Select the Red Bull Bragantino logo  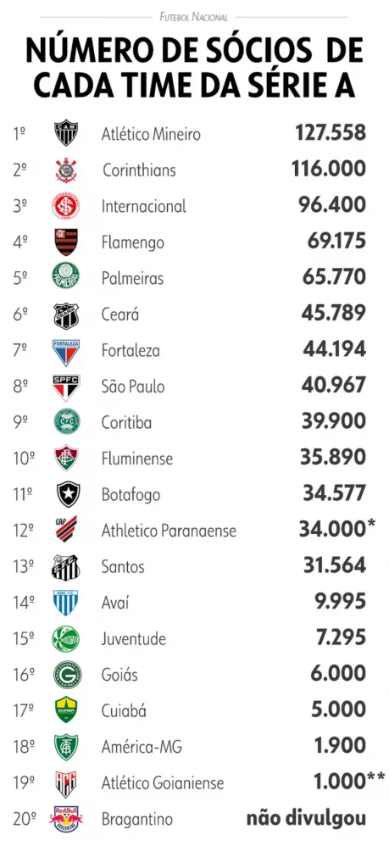coord(66,820)
